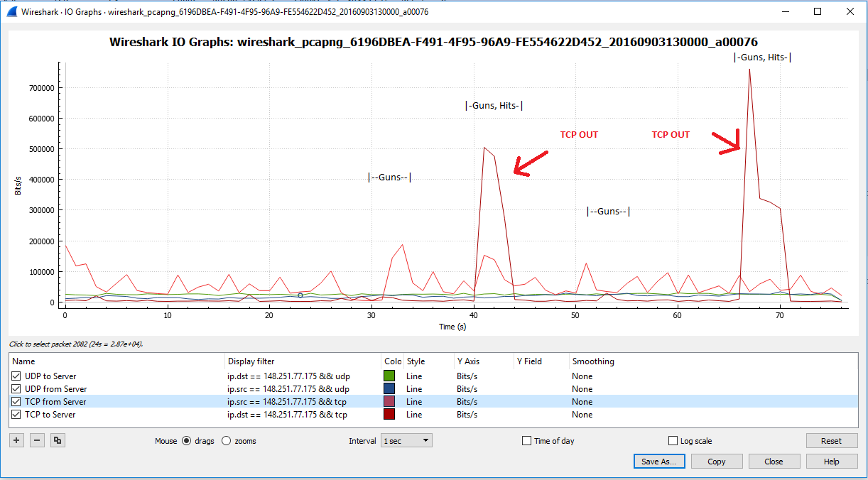Click the filter 'ip.src == 148.251.77.175 && udp'
868x480 pixels.
[x=288, y=389]
